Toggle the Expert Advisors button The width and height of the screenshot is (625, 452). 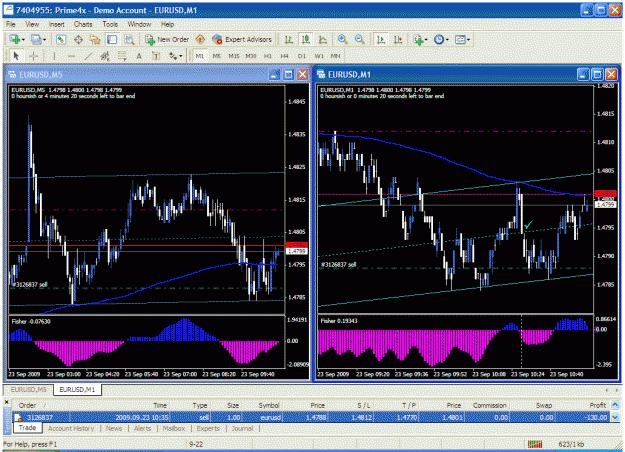click(242, 39)
